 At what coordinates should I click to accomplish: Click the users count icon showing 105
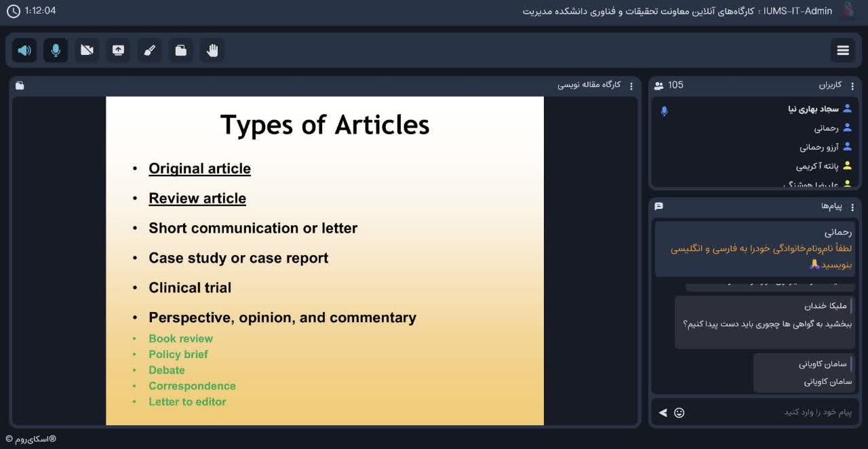(x=658, y=85)
